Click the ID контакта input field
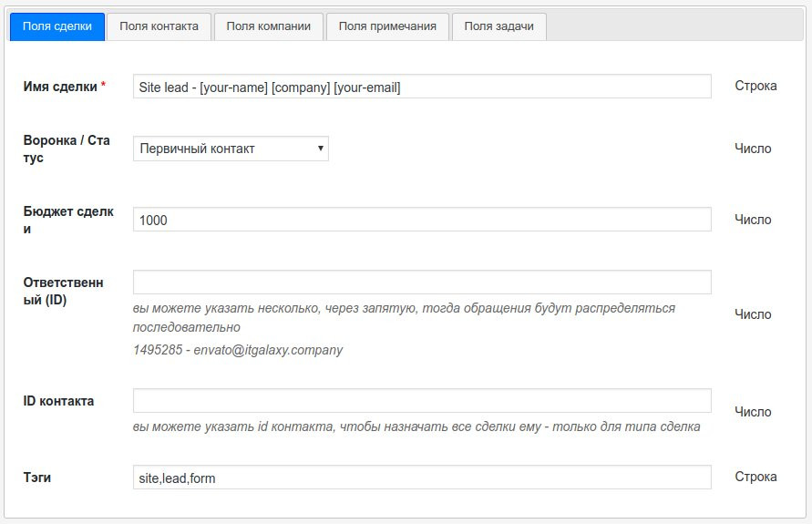The height and width of the screenshot is (524, 812). [x=421, y=401]
